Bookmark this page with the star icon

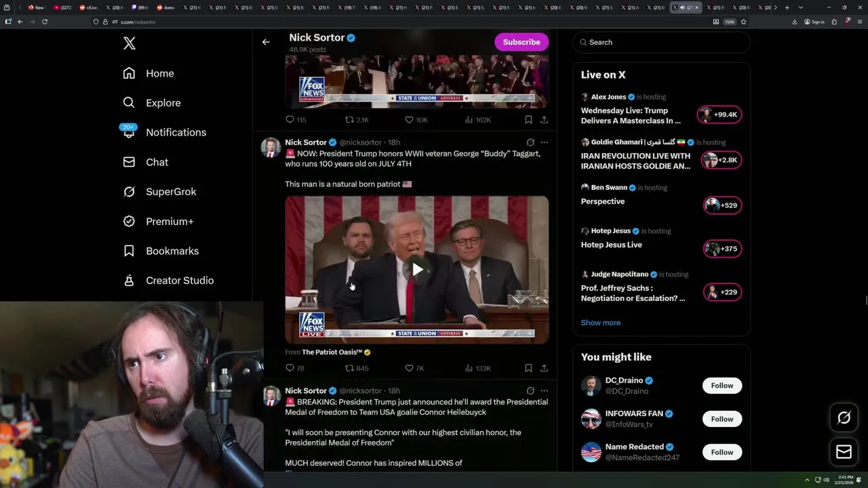pyautogui.click(x=743, y=22)
